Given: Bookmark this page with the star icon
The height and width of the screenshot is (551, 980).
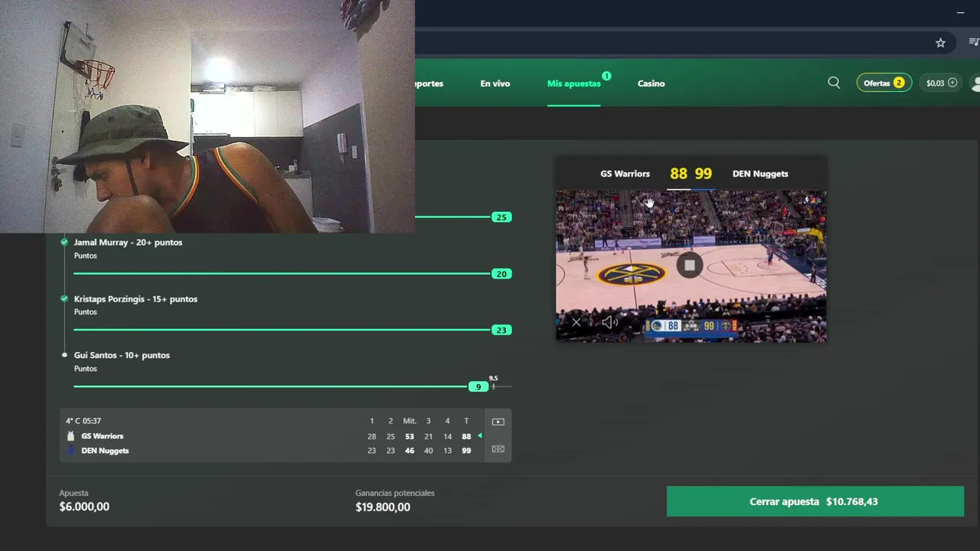Looking at the screenshot, I should tap(940, 43).
